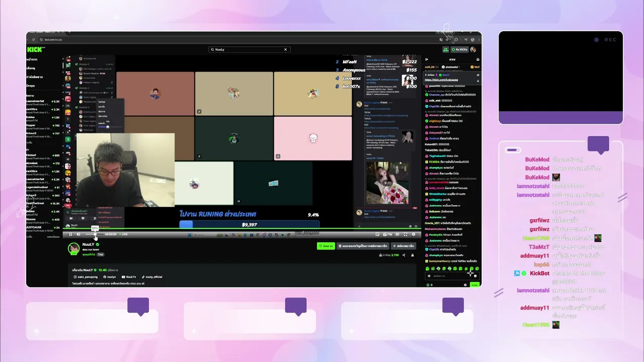Screen dimensions: 644x362
Task: Click the Thai language tag
Action: tap(101, 254)
